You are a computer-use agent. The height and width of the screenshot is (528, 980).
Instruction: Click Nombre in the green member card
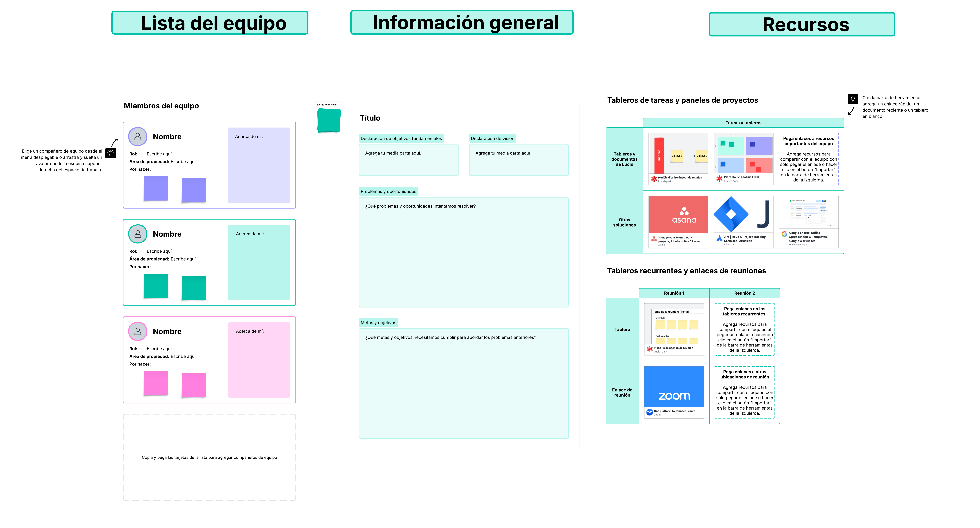[167, 234]
